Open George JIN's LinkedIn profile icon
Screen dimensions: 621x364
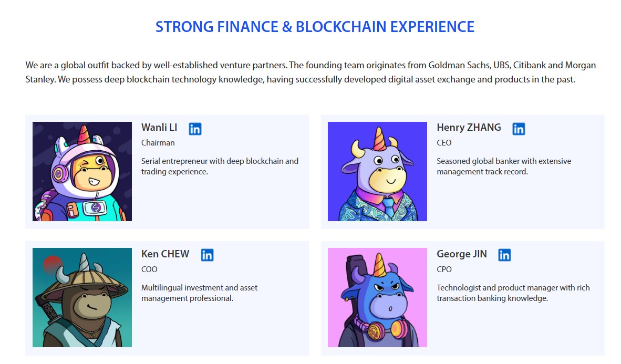tap(504, 255)
